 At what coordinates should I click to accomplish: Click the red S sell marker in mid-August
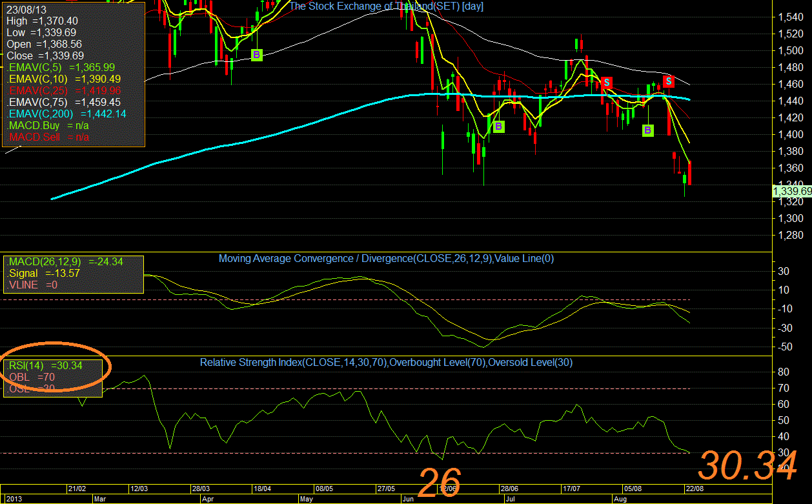pyautogui.click(x=669, y=81)
